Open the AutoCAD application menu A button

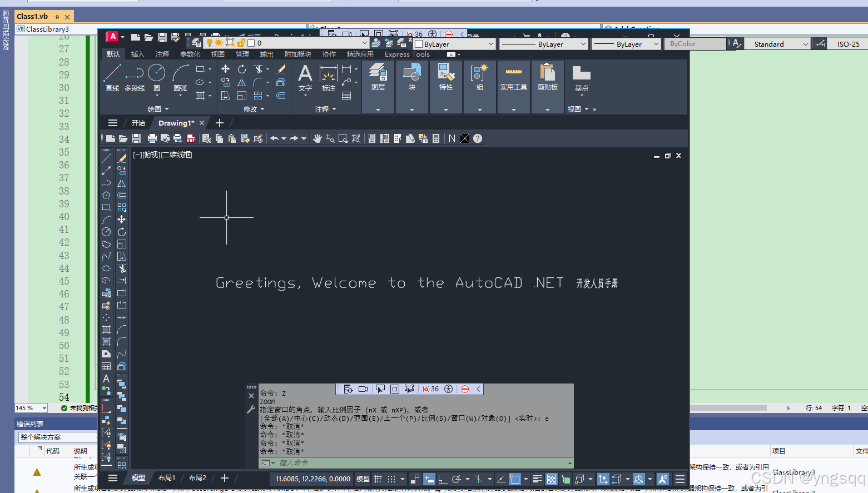(112, 37)
